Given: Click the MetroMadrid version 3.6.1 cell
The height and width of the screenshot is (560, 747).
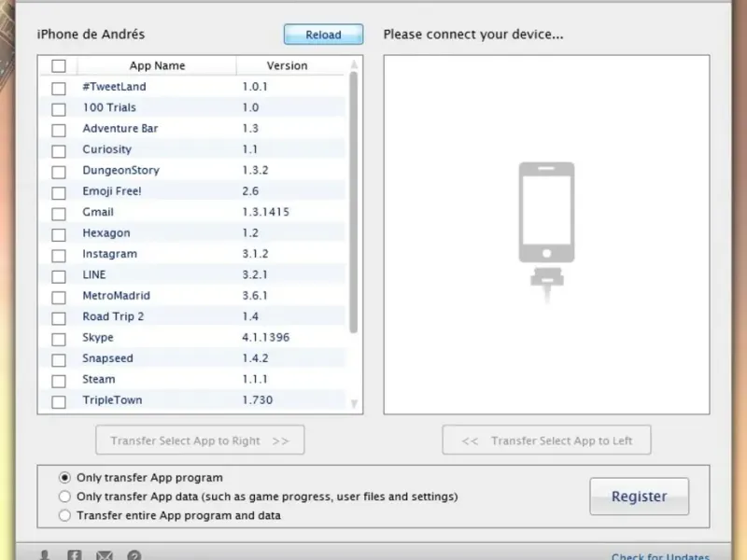Looking at the screenshot, I should point(255,296).
